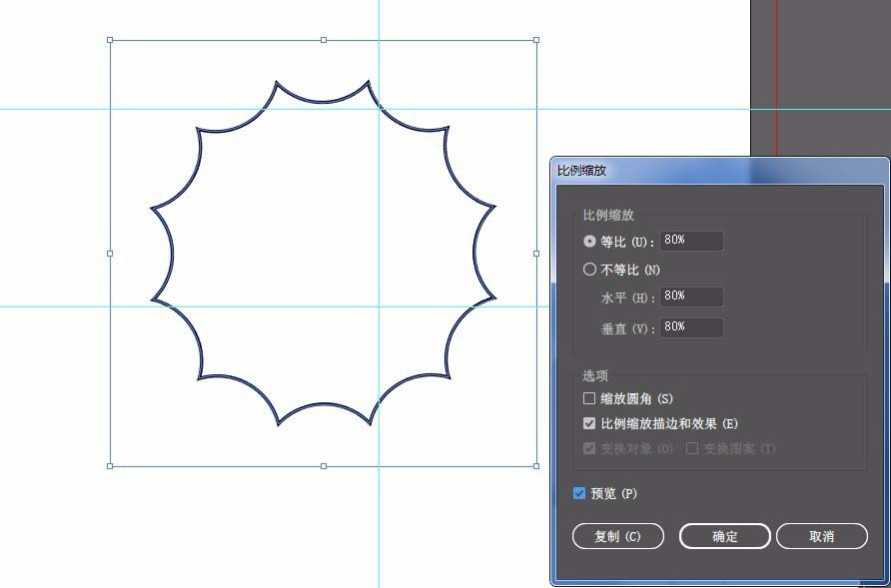Click the top-center bounding box handle
This screenshot has height=588, width=891.
(x=324, y=40)
